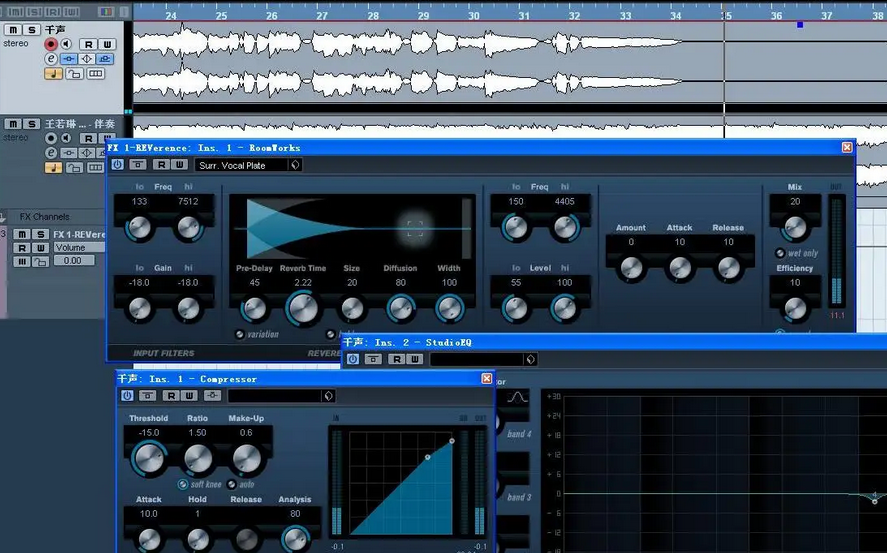This screenshot has width=887, height=553.
Task: Toggle musical timebase note icon on 伴奏 track
Action: tap(53, 167)
